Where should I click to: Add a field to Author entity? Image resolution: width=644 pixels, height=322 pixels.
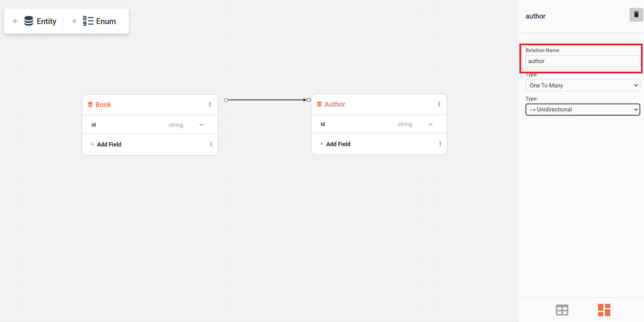pyautogui.click(x=335, y=144)
